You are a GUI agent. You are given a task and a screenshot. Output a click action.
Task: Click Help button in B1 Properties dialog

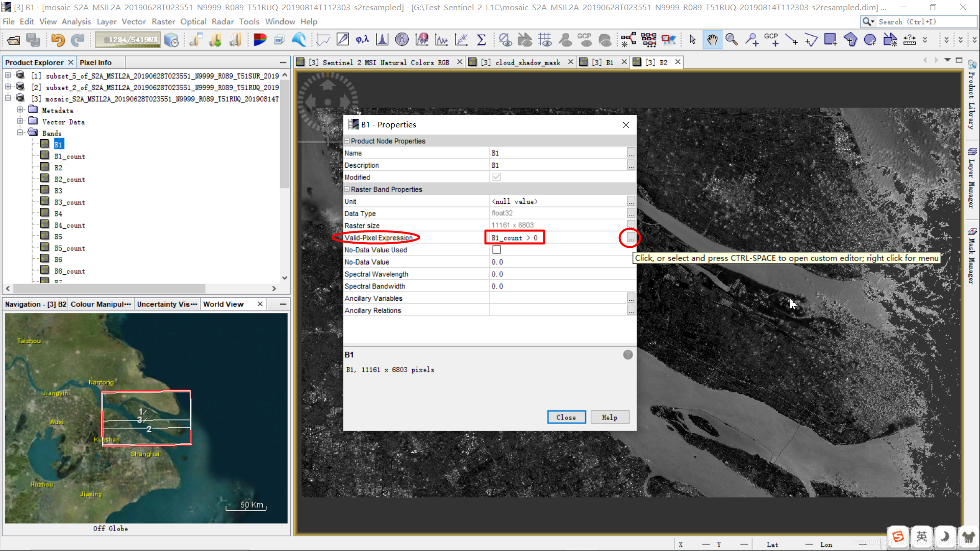pyautogui.click(x=609, y=417)
